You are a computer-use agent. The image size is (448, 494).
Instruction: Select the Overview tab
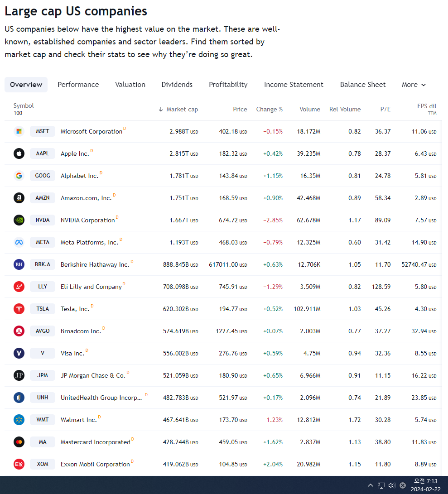(x=26, y=85)
